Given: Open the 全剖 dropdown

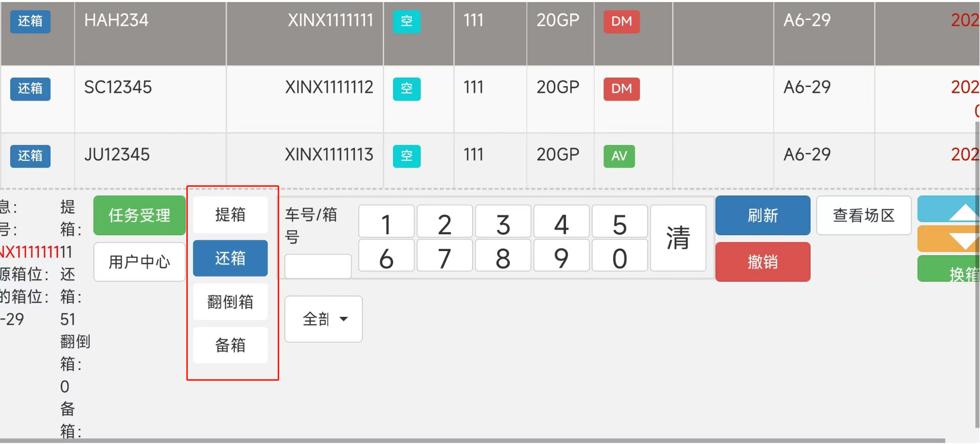Looking at the screenshot, I should [x=324, y=319].
